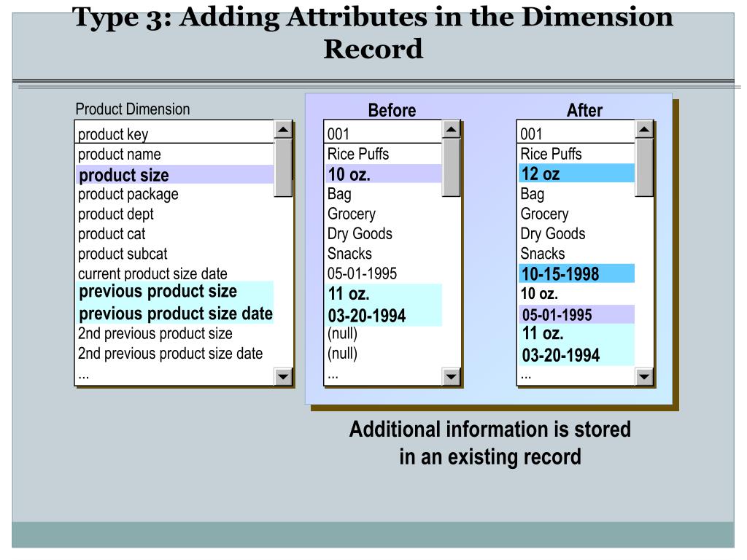Click 'Grocery' in the Before list
This screenshot has height=560, width=747.
click(352, 214)
